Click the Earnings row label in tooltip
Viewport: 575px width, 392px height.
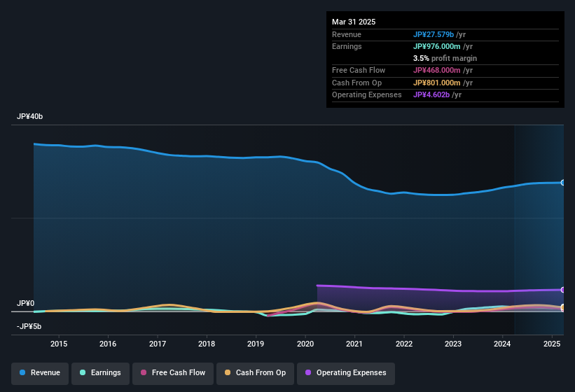(347, 46)
